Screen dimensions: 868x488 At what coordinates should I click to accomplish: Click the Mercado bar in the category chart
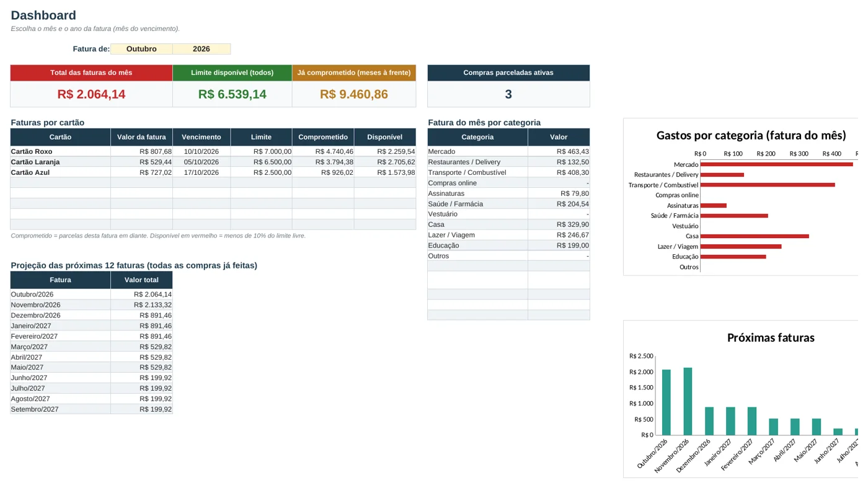tap(777, 164)
